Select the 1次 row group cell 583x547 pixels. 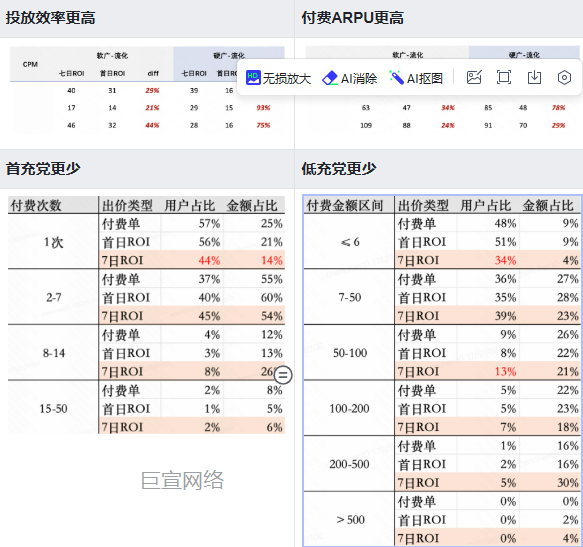pos(53,242)
